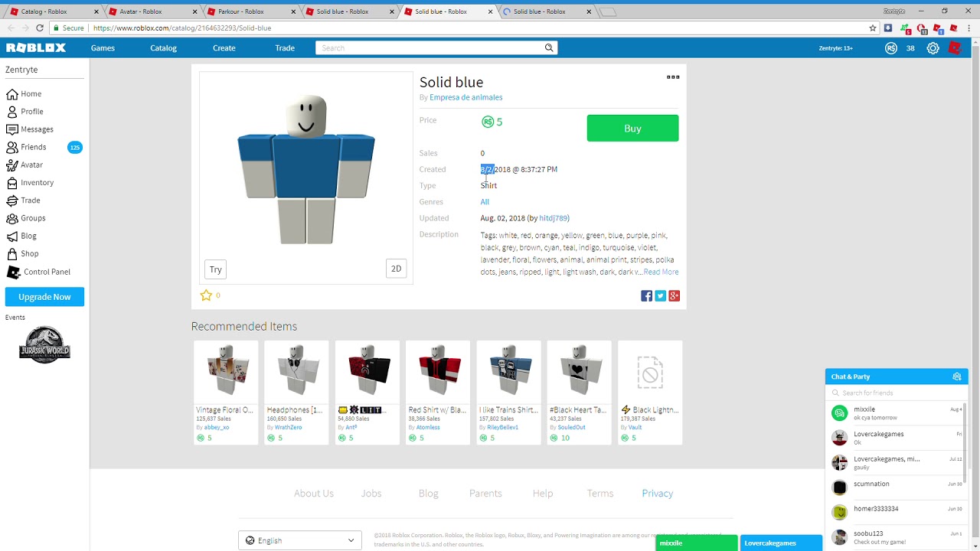Bookmark this page with the star icon
The height and width of the screenshot is (551, 980).
click(873, 28)
